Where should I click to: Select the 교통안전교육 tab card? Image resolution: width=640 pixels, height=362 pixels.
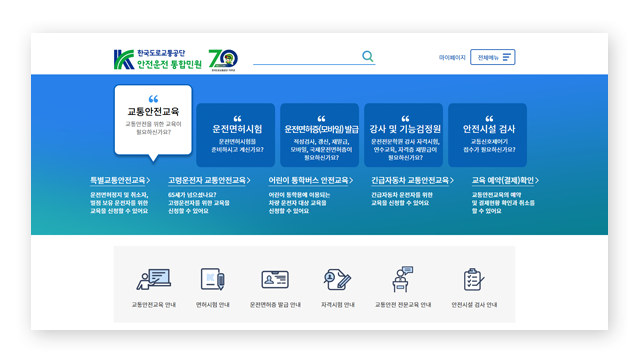tap(153, 120)
